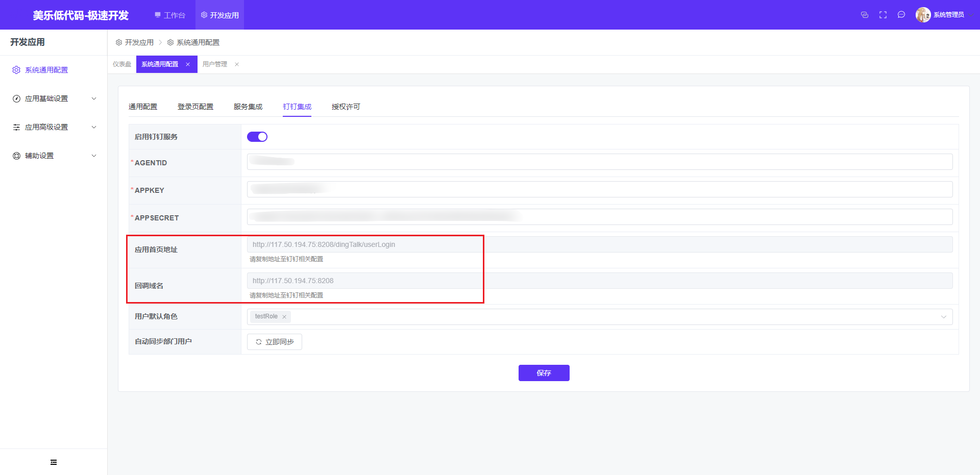Open the 开发应用 top navigation item
The width and height of the screenshot is (980, 475).
(219, 15)
